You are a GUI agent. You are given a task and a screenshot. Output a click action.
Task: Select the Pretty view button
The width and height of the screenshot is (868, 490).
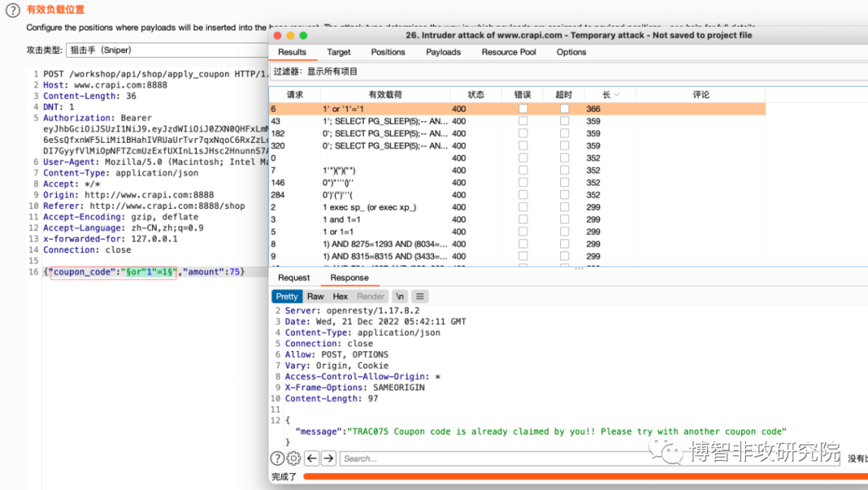click(287, 296)
